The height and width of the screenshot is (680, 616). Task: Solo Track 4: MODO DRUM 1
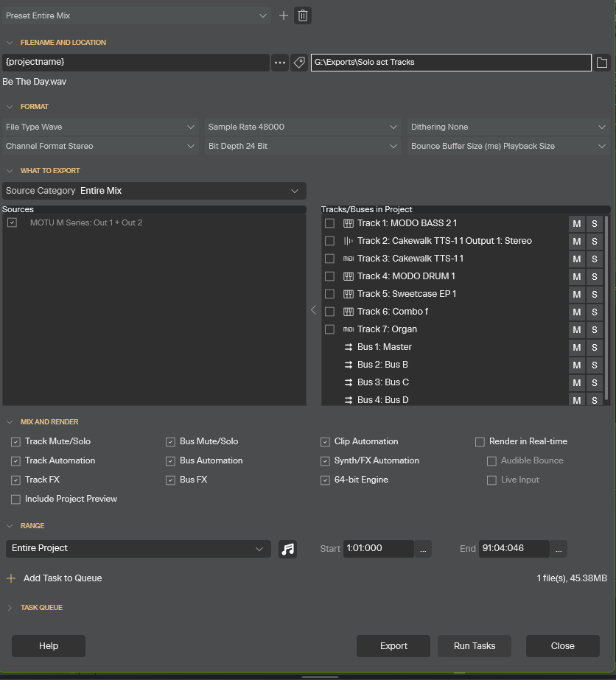tap(594, 276)
